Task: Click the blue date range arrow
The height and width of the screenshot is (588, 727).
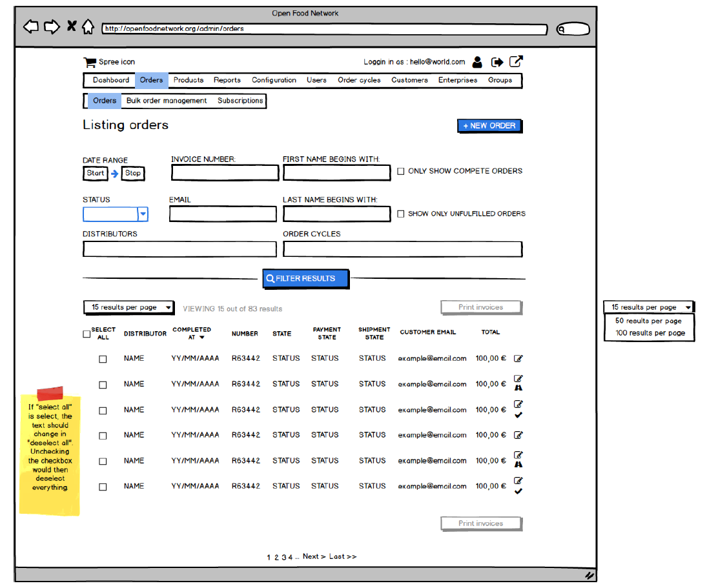Action: click(x=114, y=173)
